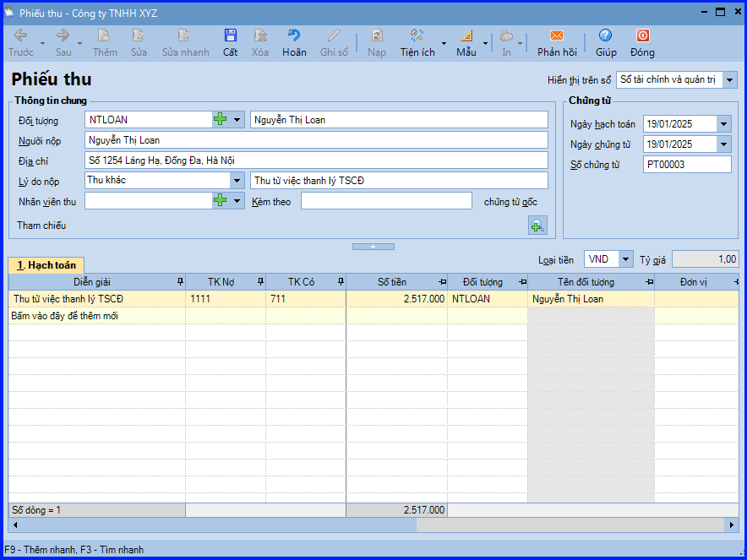The height and width of the screenshot is (560, 747).
Task: Open the Loại tiền VND dropdown
Action: click(626, 259)
